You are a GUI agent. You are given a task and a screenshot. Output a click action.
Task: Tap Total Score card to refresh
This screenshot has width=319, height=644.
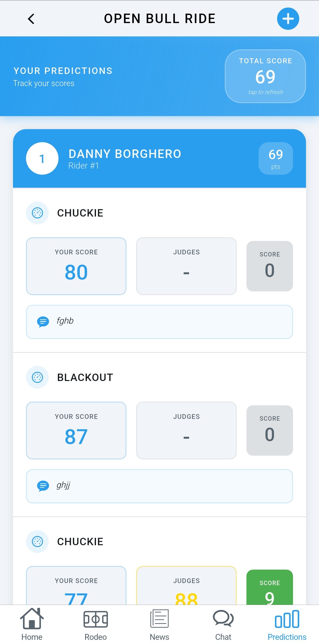click(265, 76)
